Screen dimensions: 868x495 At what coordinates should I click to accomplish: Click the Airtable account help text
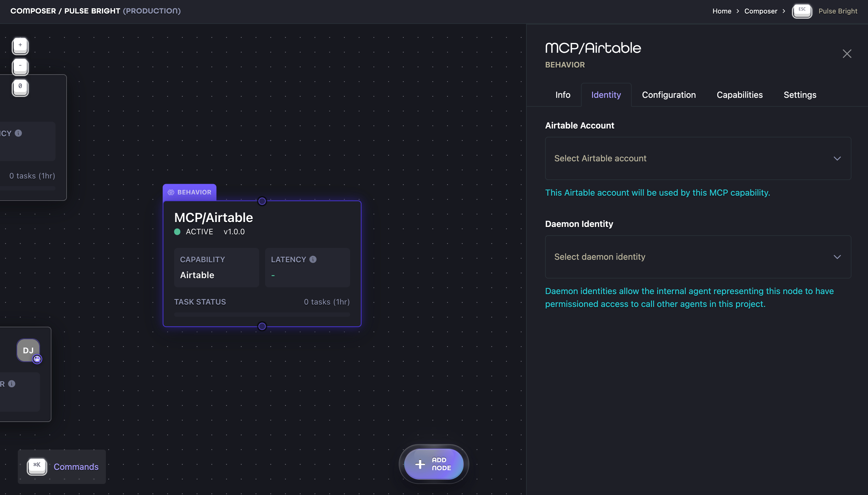657,193
